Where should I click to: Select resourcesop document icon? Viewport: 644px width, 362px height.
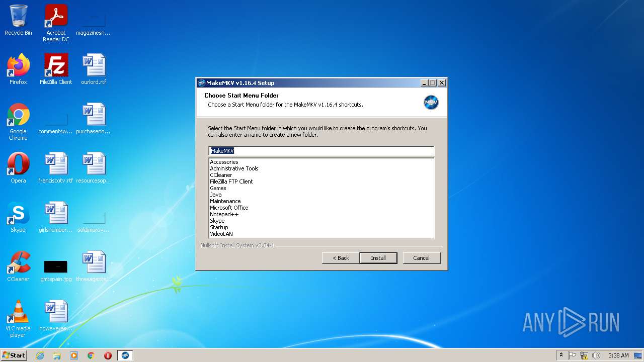(94, 168)
